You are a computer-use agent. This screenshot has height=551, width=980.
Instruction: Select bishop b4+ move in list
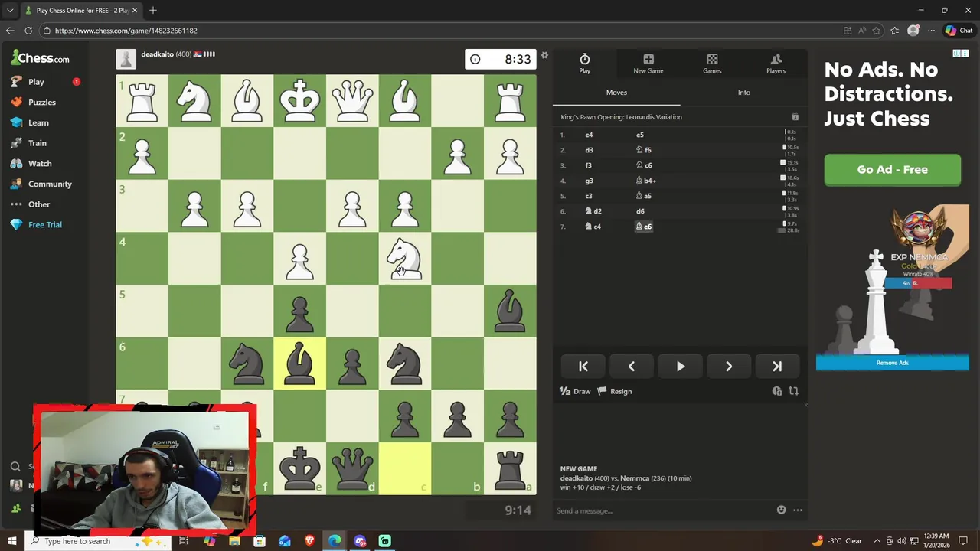click(x=646, y=181)
